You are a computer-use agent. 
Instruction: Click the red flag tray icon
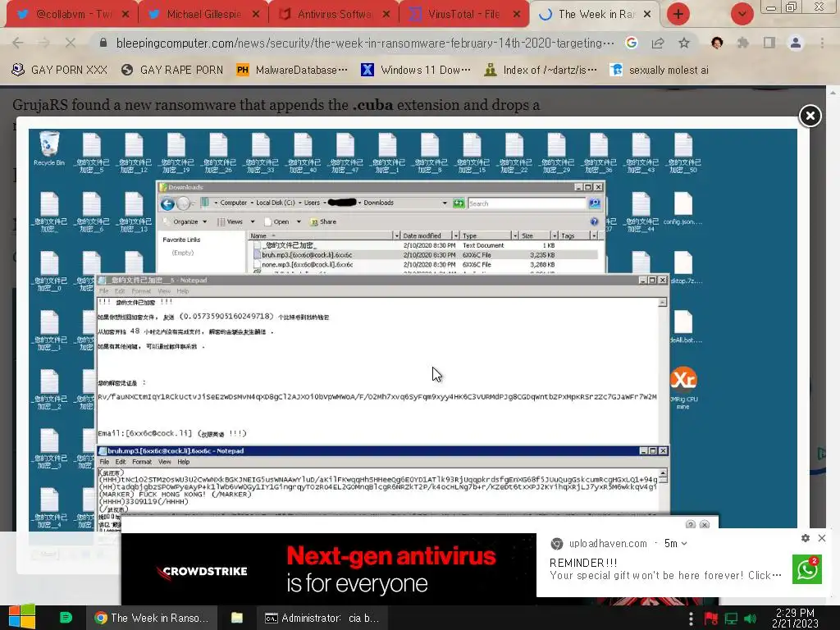pyautogui.click(x=711, y=619)
